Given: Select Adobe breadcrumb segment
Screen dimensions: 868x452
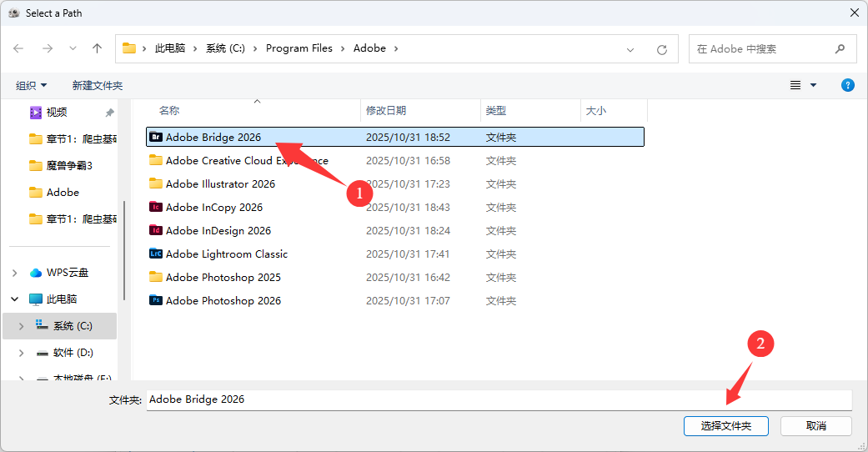Looking at the screenshot, I should (x=369, y=48).
